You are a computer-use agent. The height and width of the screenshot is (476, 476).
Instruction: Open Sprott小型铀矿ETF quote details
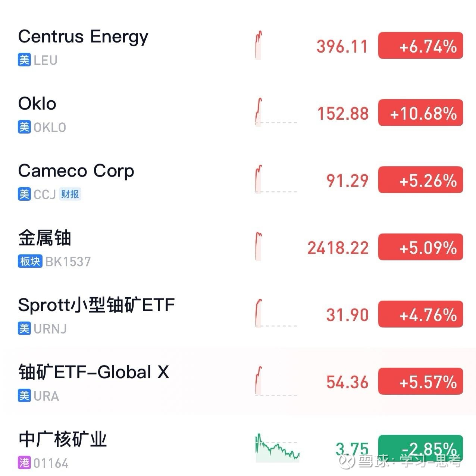[96, 305]
